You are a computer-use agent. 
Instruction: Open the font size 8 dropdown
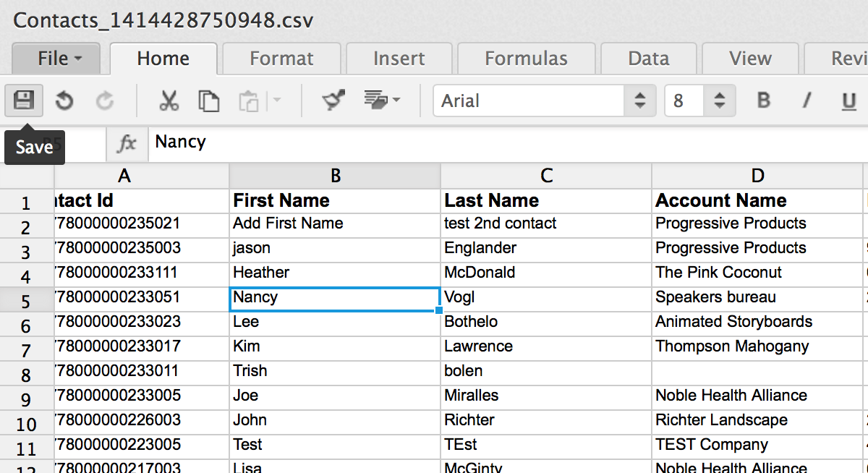click(719, 101)
